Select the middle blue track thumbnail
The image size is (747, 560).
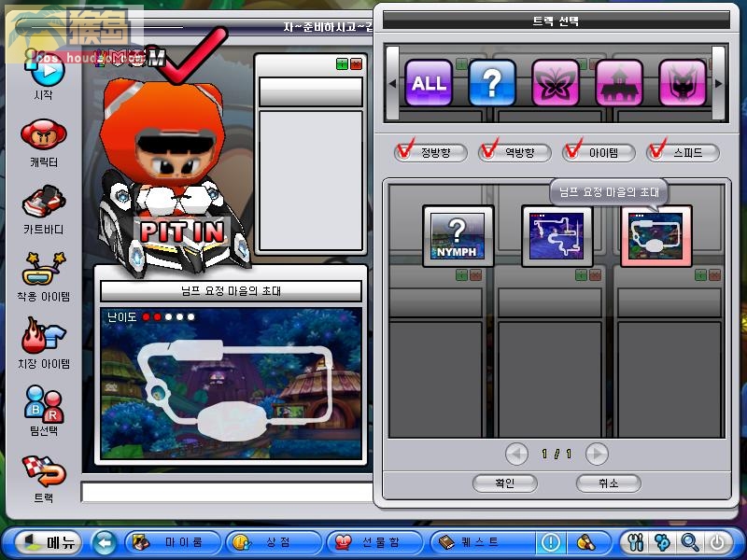click(557, 236)
